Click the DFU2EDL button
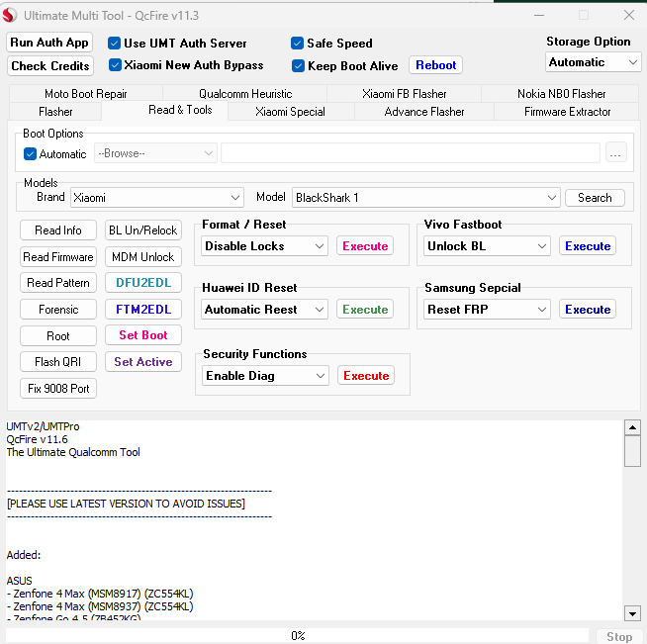Viewport: 647px width, 644px height. tap(142, 283)
